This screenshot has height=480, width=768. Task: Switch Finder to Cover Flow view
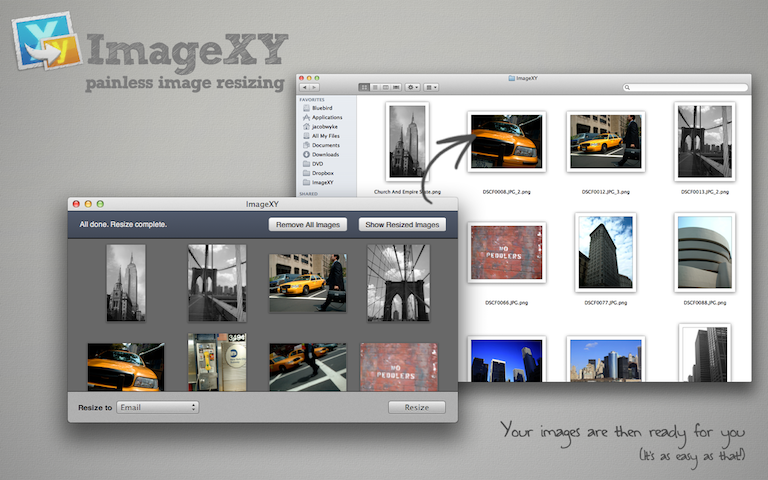[396, 87]
